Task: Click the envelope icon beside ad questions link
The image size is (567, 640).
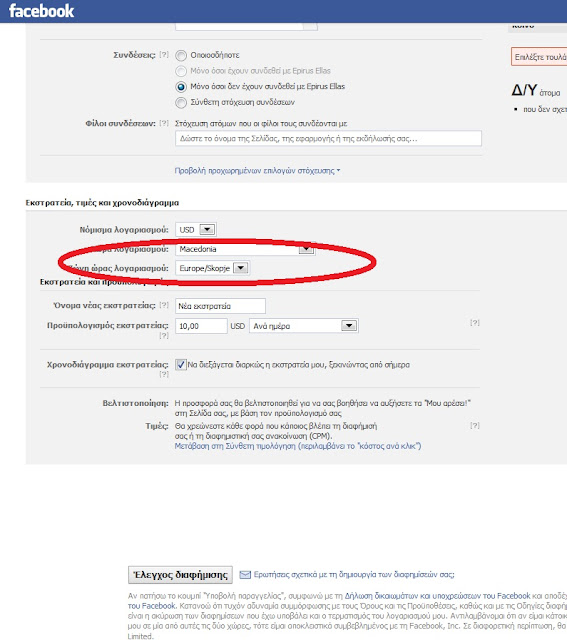Action: click(245, 575)
